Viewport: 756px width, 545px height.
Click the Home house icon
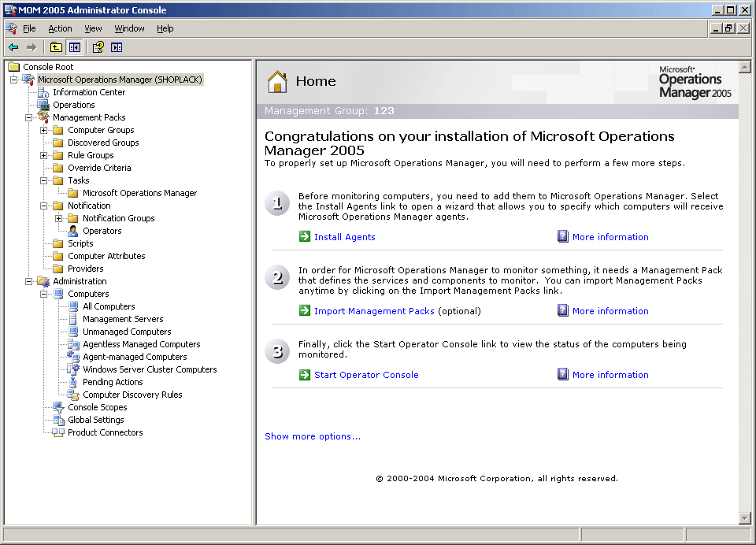(277, 81)
